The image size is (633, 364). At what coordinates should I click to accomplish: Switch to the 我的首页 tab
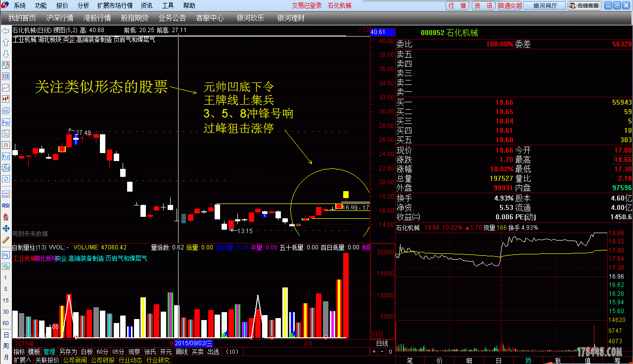[x=22, y=18]
